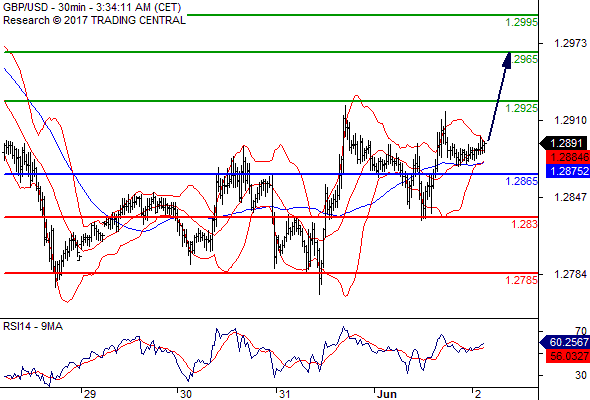Click the red 1.28846 price label

[567, 157]
